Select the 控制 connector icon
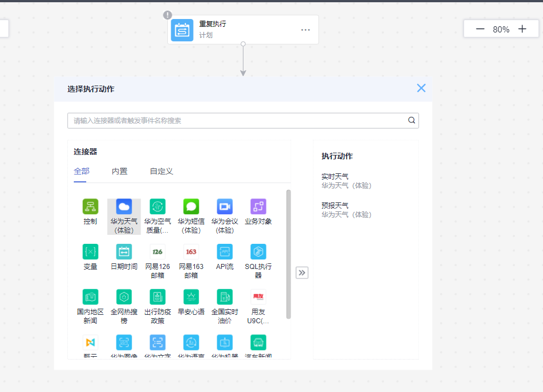The image size is (543, 392). 90,206
